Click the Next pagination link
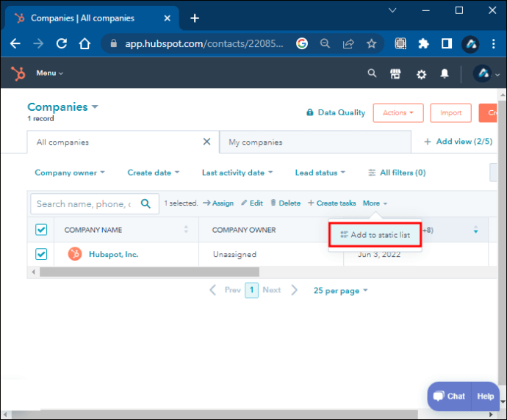The image size is (507, 420). pyautogui.click(x=272, y=290)
